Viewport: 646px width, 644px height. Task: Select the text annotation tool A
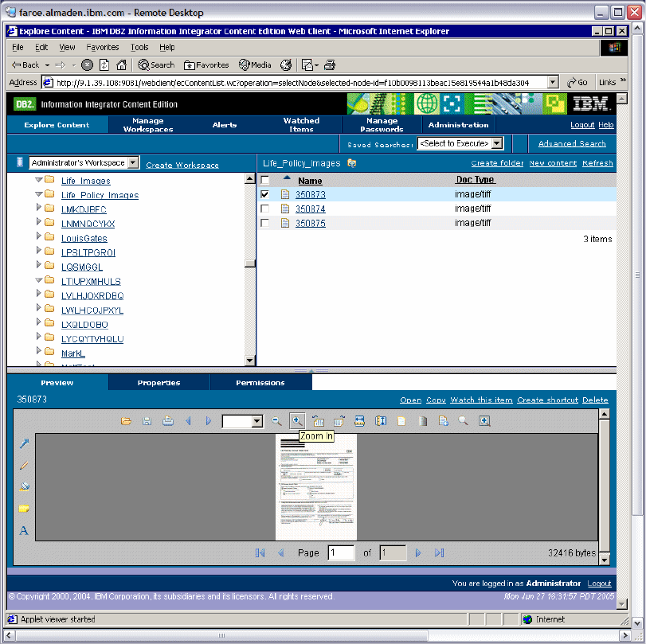(x=24, y=530)
